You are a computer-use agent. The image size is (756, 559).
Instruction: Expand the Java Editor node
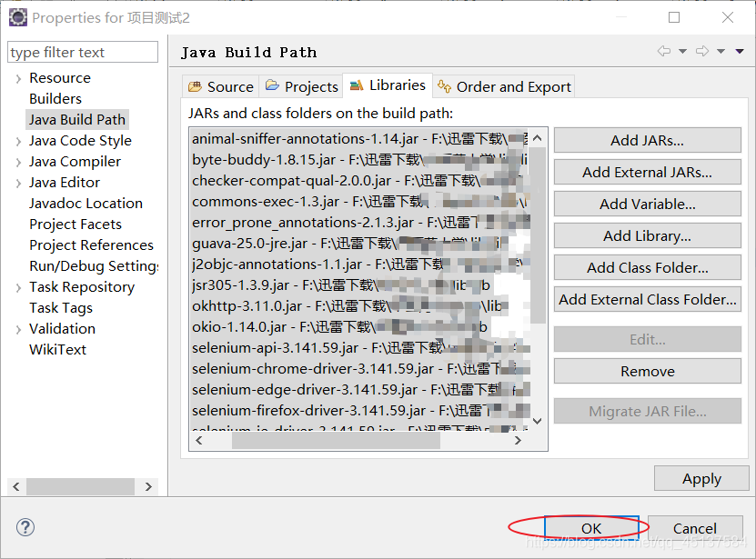coord(18,183)
